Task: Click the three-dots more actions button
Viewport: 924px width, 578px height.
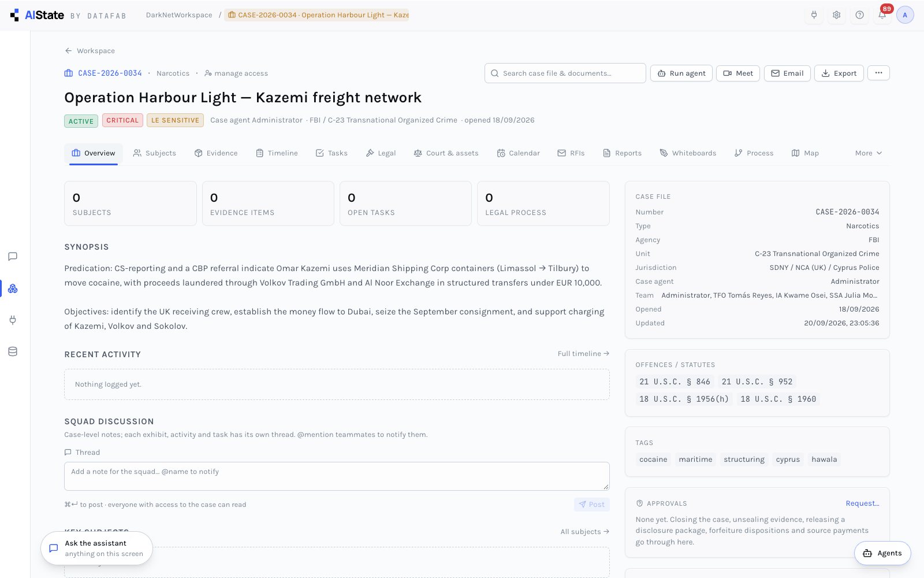Action: [878, 73]
